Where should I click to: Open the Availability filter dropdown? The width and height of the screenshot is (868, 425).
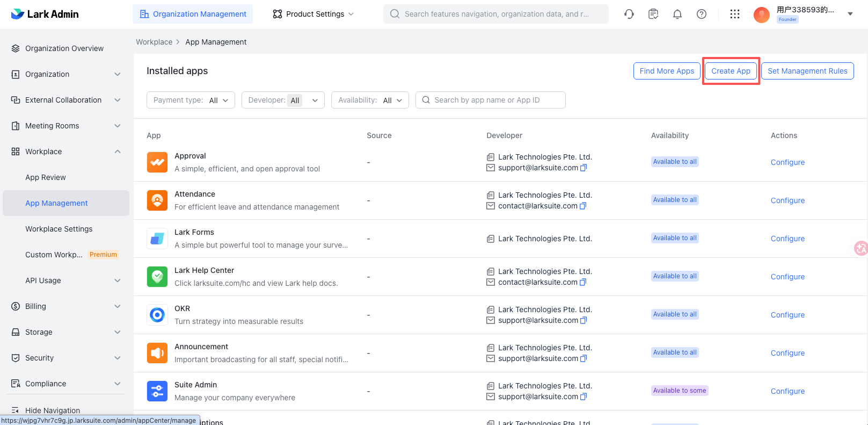(x=370, y=100)
